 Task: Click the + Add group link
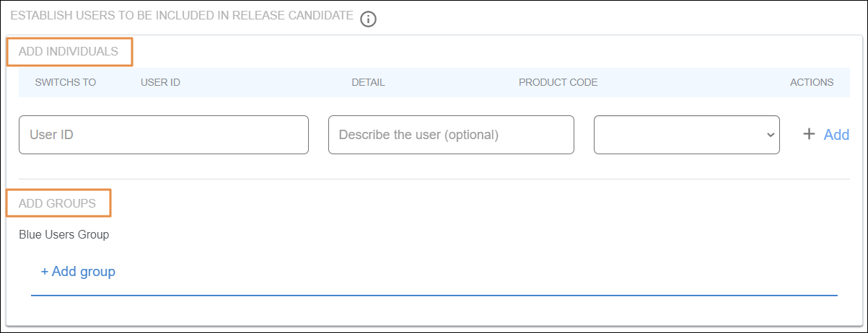(x=78, y=272)
